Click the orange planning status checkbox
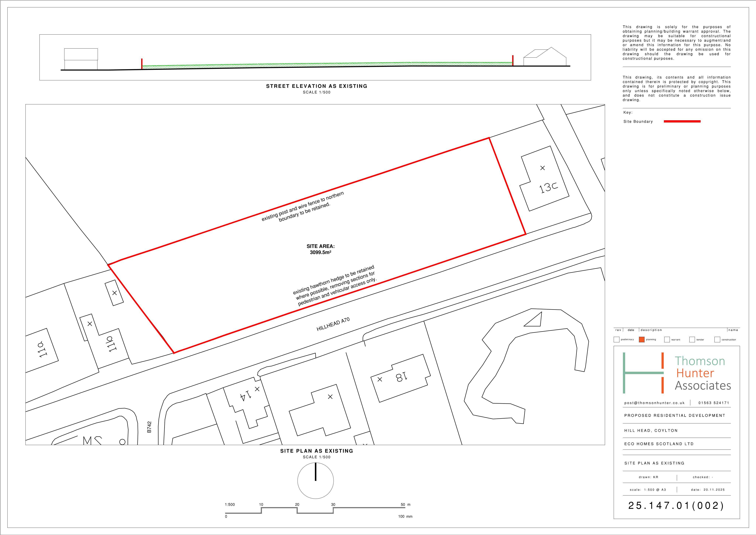 tap(642, 340)
